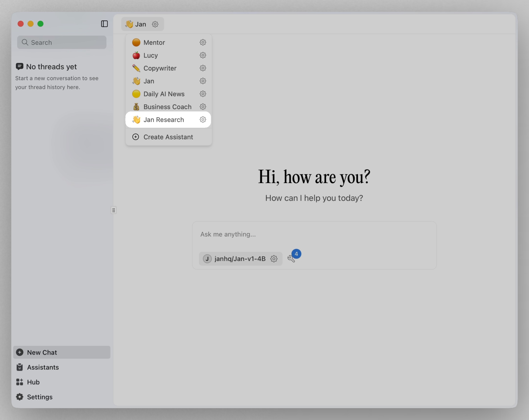Viewport: 529px width, 420px height.
Task: Click Business Coach gear icon
Action: point(203,107)
